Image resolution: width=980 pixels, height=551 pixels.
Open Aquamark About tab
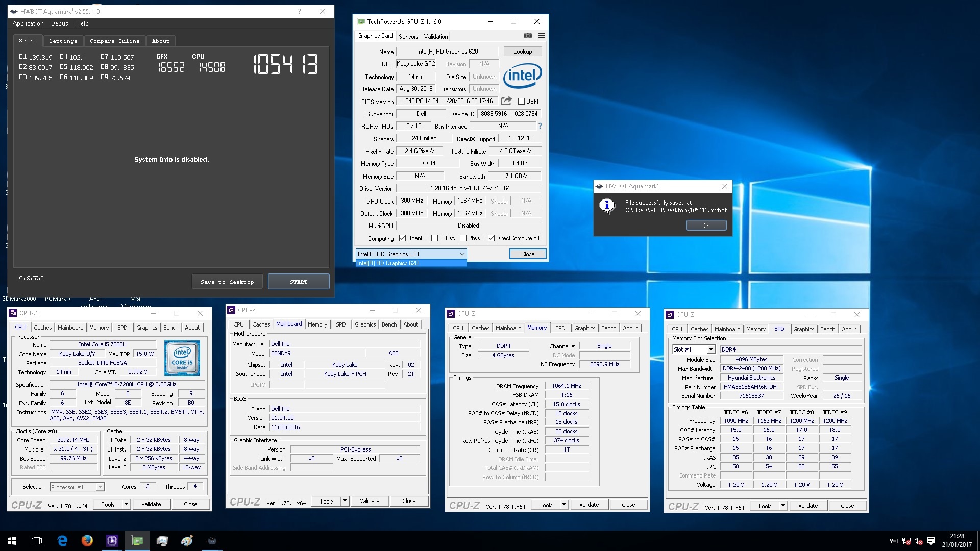tap(160, 41)
